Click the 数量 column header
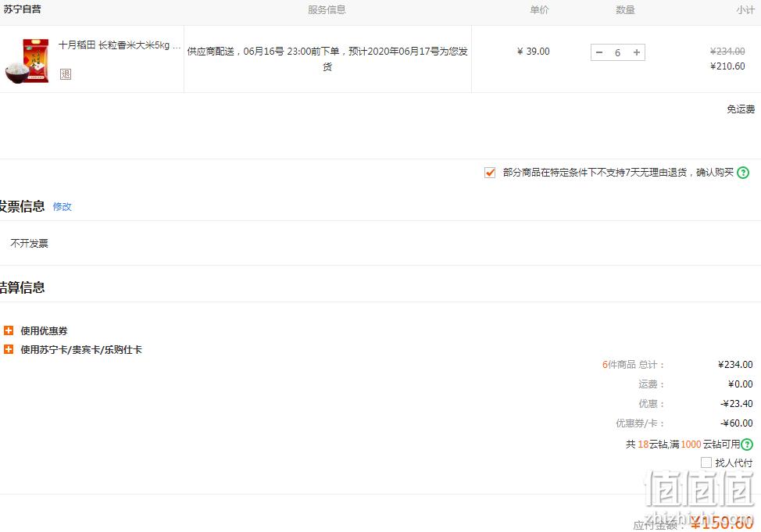Image resolution: width=761 pixels, height=532 pixels. tap(625, 9)
